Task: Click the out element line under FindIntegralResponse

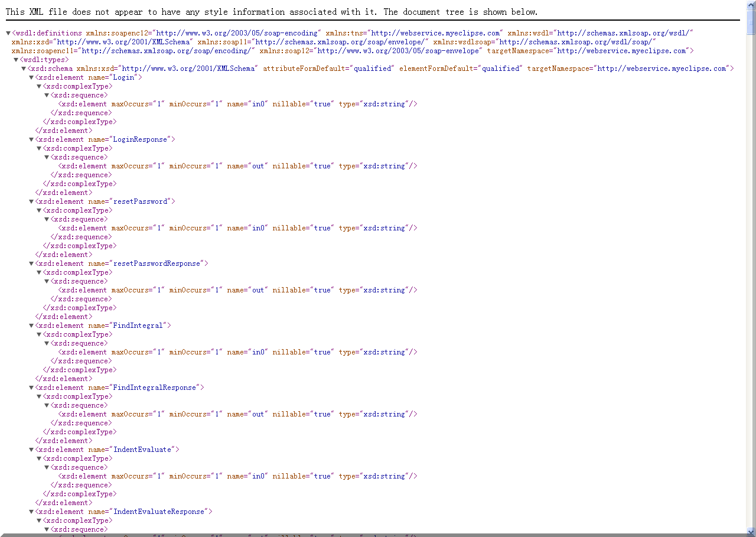Action: (x=237, y=414)
